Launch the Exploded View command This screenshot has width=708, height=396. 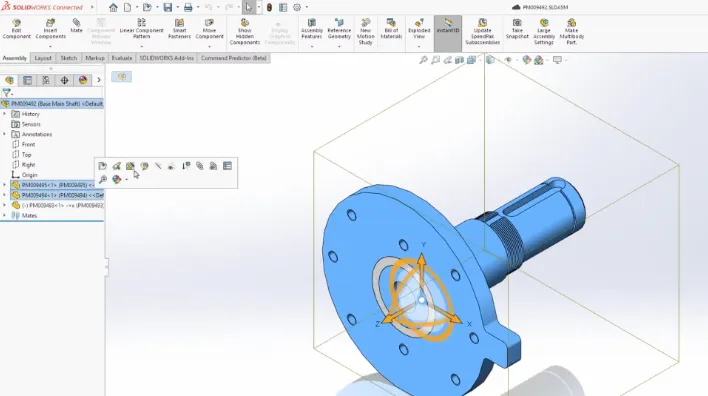click(x=419, y=29)
